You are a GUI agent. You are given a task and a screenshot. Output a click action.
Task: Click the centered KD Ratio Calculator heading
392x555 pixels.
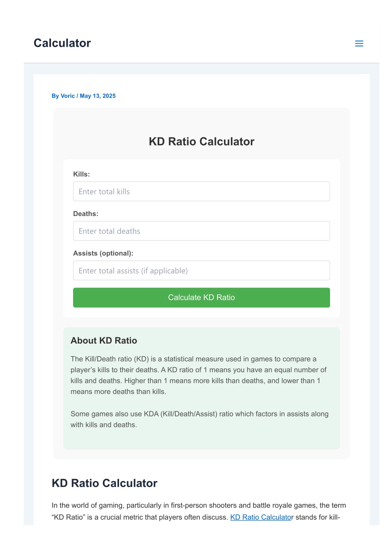coord(201,142)
